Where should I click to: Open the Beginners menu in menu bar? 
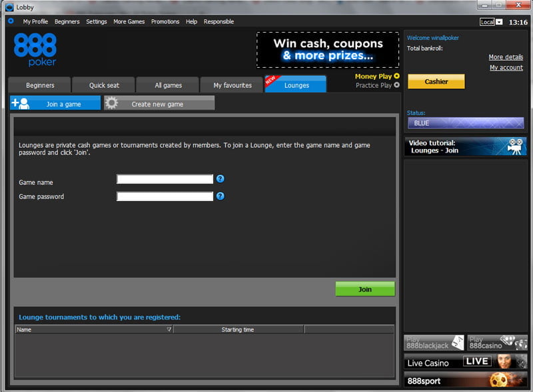pos(67,21)
